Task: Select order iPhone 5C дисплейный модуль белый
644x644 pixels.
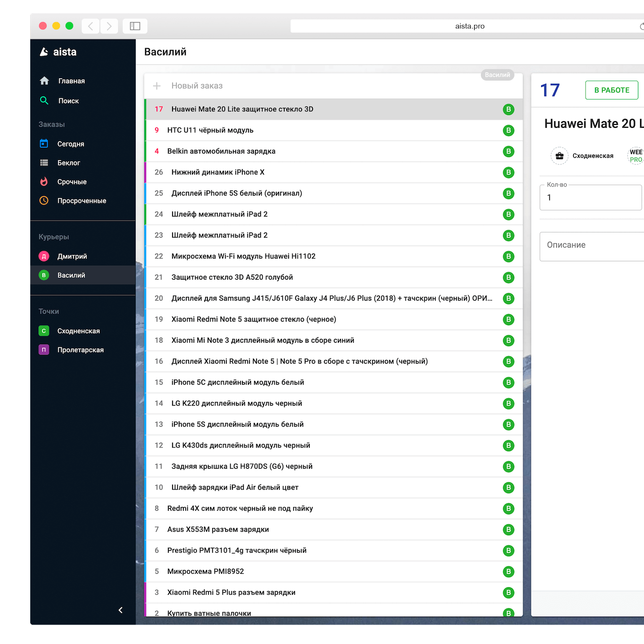Action: coord(333,382)
